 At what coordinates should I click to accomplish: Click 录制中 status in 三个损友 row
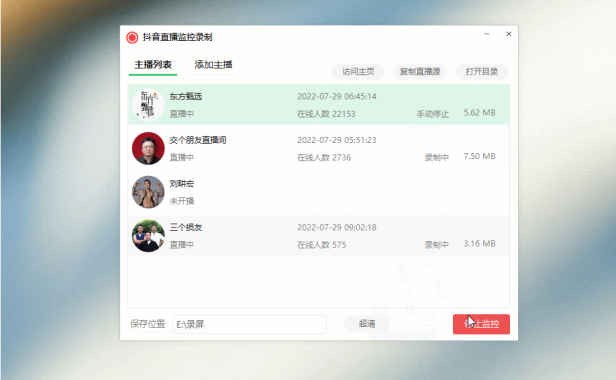pyautogui.click(x=436, y=245)
